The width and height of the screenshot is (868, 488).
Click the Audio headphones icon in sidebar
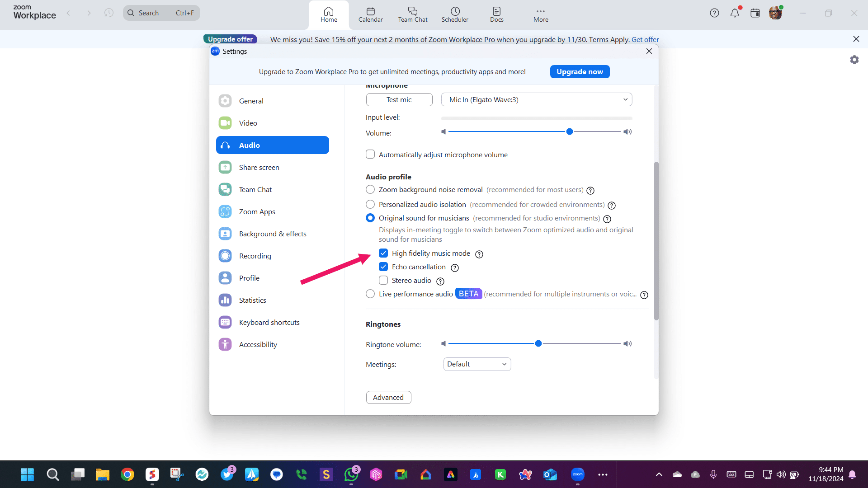[x=225, y=145]
